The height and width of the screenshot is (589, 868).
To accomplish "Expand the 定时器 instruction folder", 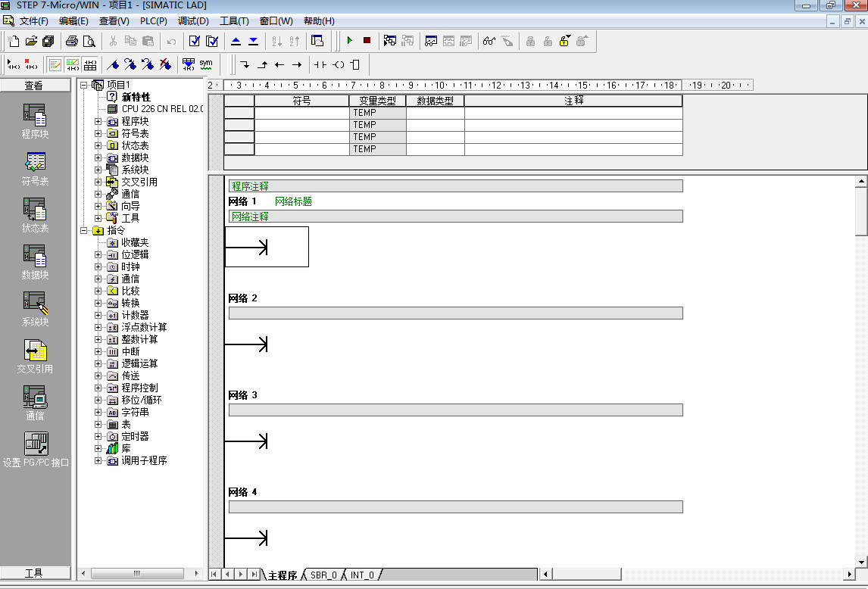I will 98,436.
